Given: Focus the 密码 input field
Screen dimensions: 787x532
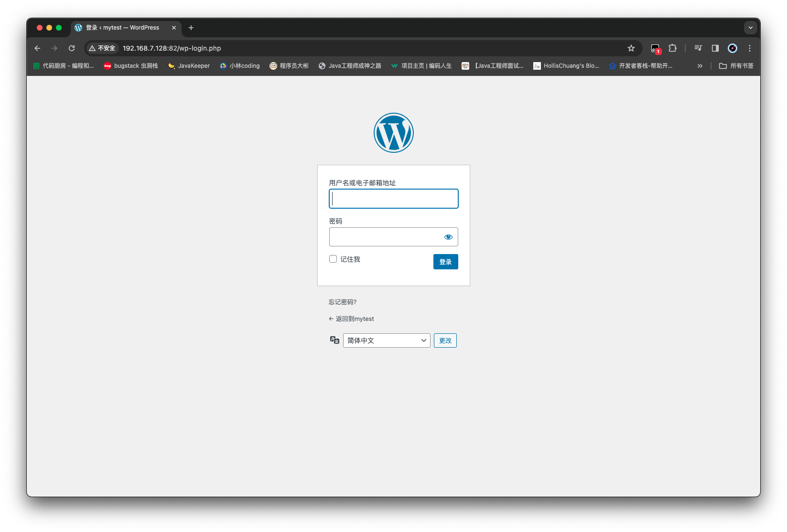Looking at the screenshot, I should coord(394,237).
